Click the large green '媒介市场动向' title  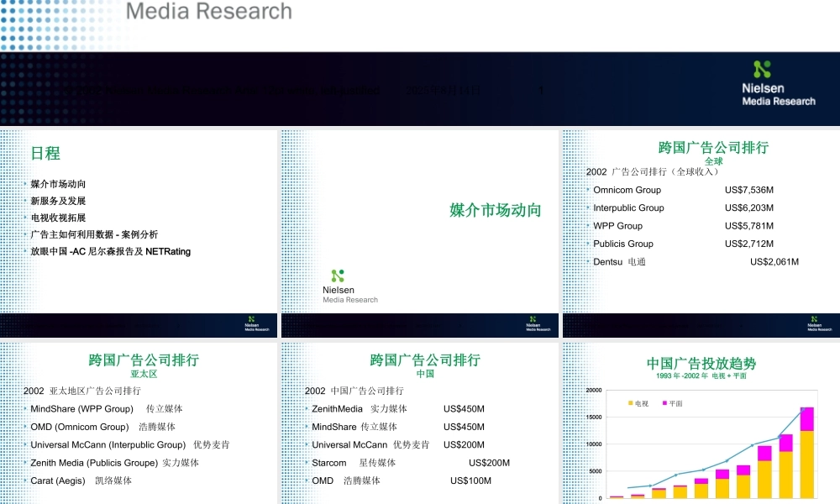[x=496, y=210]
